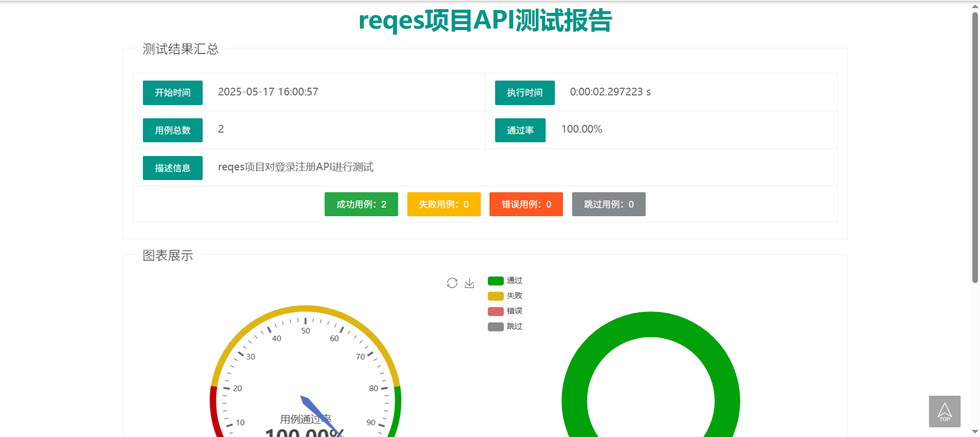Click the 图表展示 section heading
The height and width of the screenshot is (437, 980).
[x=168, y=255]
